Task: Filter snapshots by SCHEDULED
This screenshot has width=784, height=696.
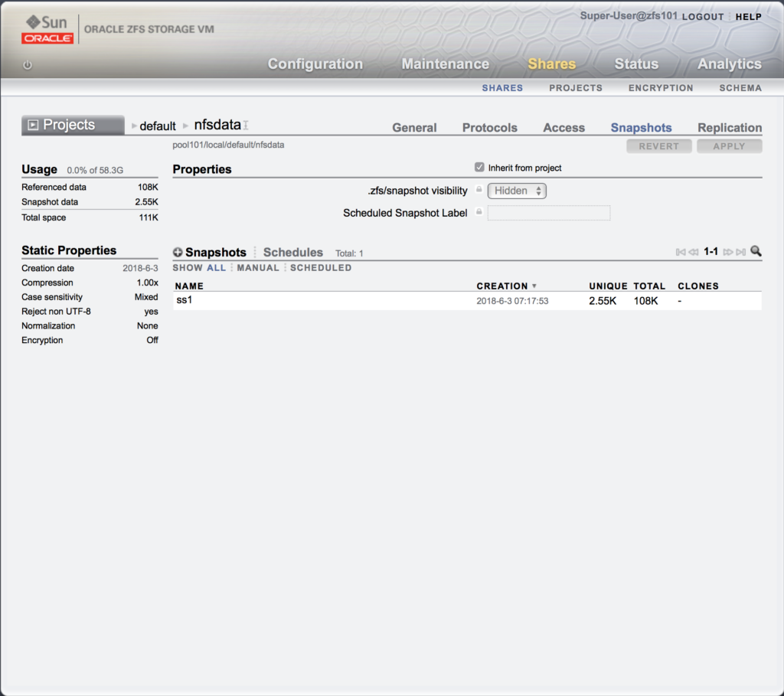Action: pos(321,268)
